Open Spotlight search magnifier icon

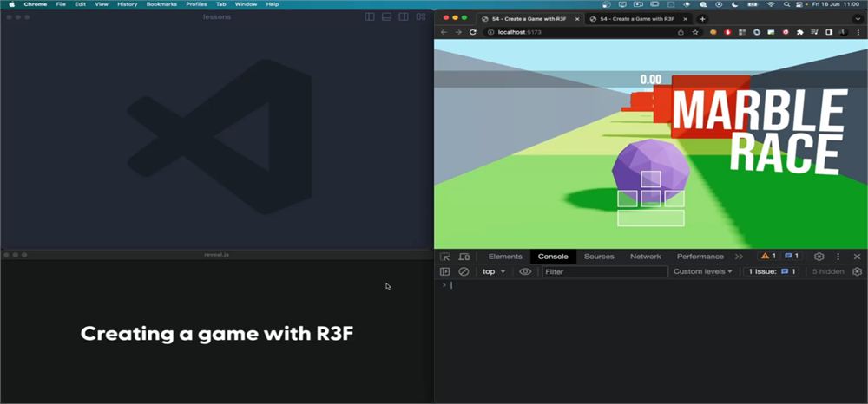coord(786,4)
